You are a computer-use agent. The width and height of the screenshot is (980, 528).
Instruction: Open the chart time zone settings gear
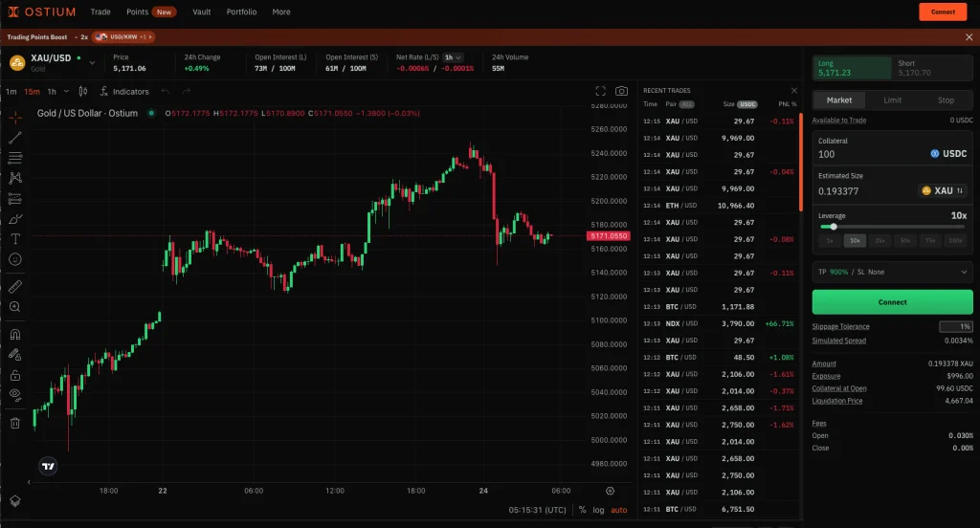(x=610, y=491)
